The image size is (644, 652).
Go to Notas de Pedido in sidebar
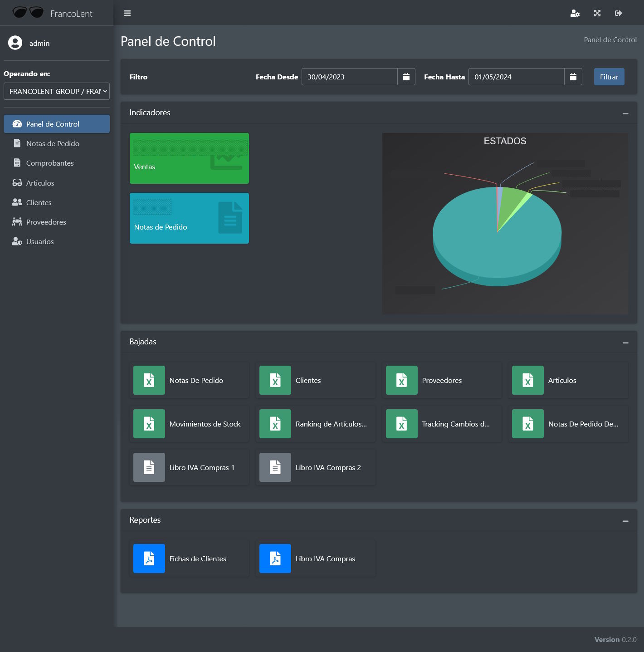point(53,143)
